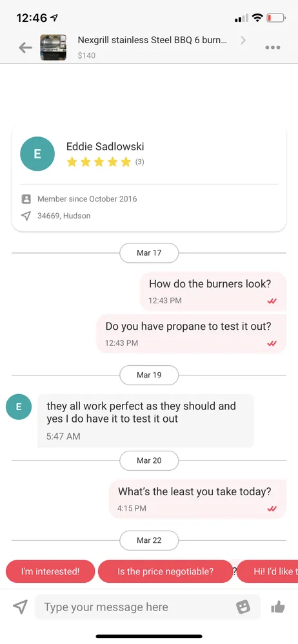Send the "I'm interested!" quick reply
Screen dimensions: 298x644
click(x=50, y=571)
